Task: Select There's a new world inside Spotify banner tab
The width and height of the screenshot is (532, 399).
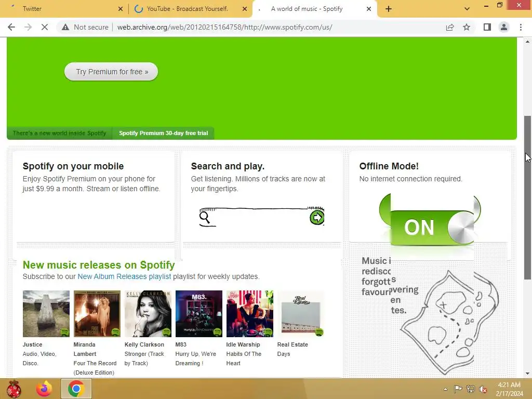Action: point(59,133)
